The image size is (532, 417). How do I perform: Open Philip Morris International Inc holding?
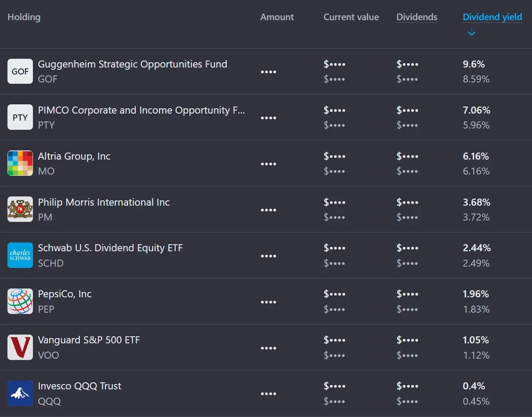(104, 202)
